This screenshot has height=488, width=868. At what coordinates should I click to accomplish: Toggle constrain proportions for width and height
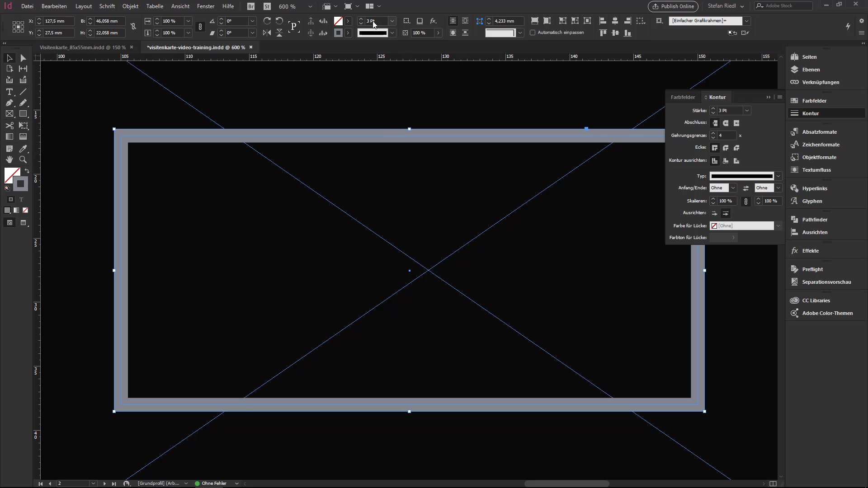pyautogui.click(x=133, y=27)
